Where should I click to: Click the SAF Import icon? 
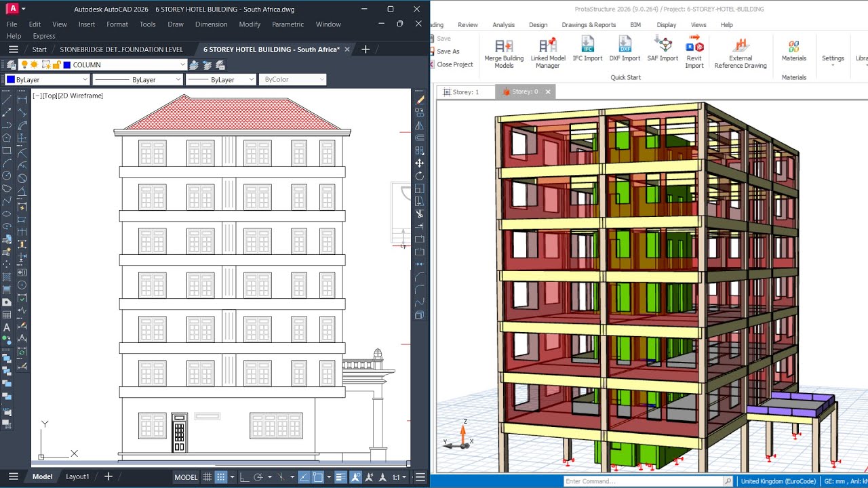(x=663, y=49)
